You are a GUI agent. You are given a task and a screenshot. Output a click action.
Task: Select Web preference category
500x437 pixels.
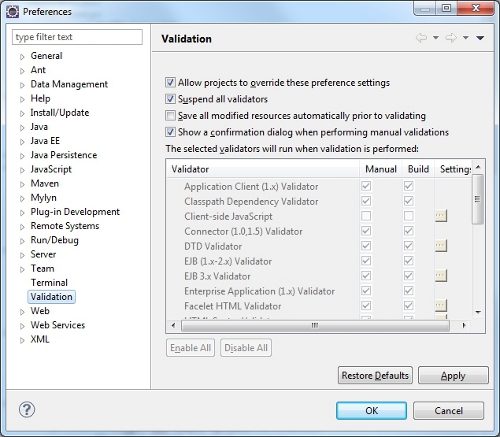point(40,311)
